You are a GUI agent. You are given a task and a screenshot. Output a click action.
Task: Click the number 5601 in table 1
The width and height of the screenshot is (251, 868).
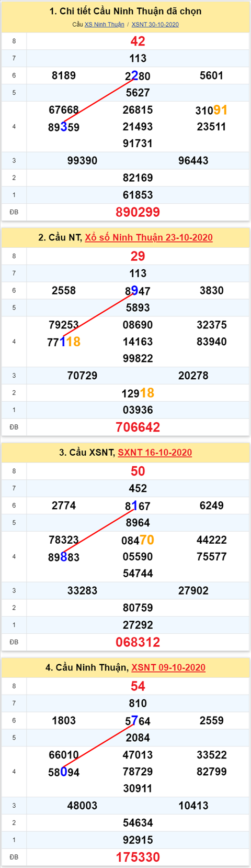(x=212, y=75)
